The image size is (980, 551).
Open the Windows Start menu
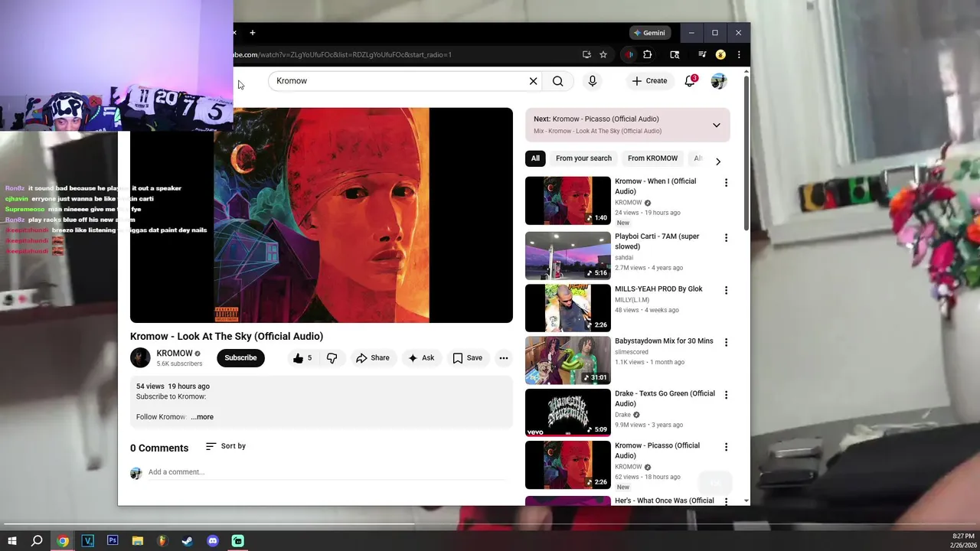(11, 541)
